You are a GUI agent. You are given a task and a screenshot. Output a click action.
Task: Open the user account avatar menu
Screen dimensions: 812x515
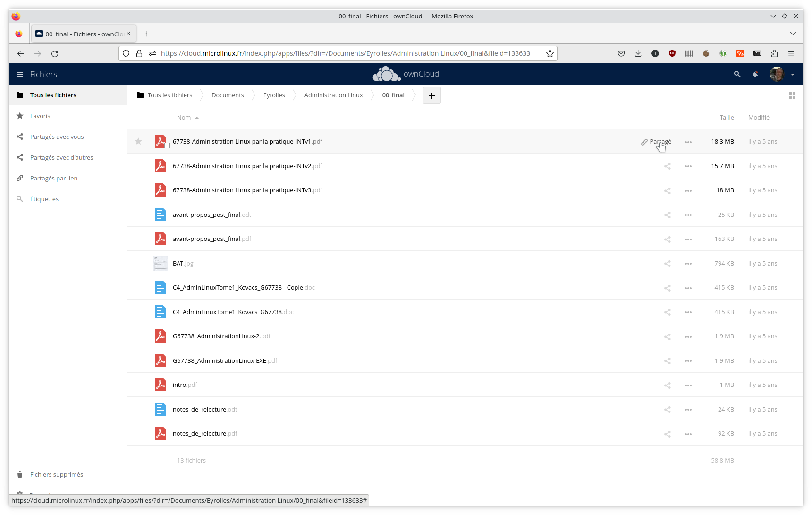point(778,74)
